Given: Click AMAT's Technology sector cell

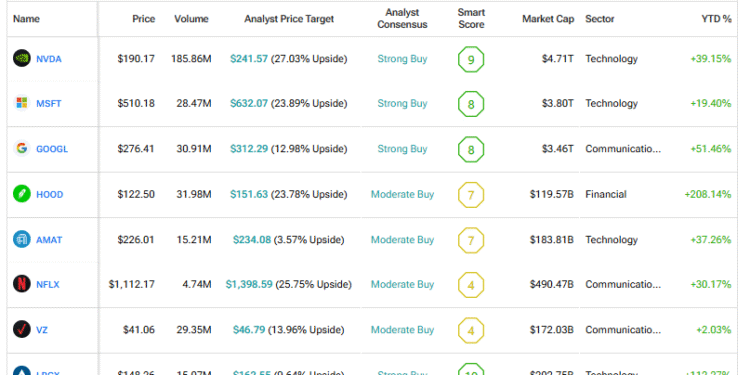Looking at the screenshot, I should pyautogui.click(x=612, y=240).
